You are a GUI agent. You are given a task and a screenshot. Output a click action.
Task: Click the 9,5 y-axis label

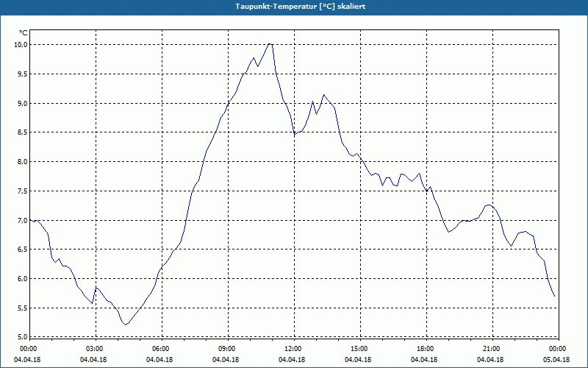click(22, 74)
